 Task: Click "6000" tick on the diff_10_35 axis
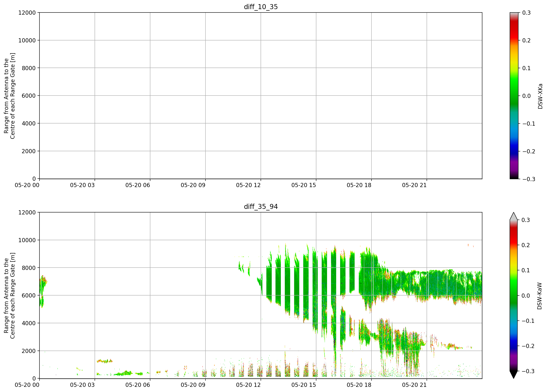point(29,96)
